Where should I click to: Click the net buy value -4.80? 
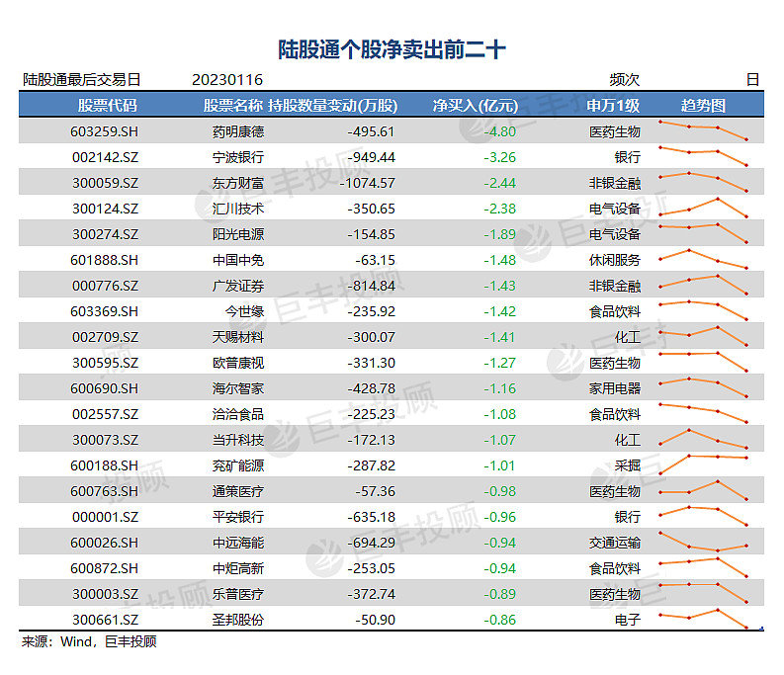tap(500, 131)
